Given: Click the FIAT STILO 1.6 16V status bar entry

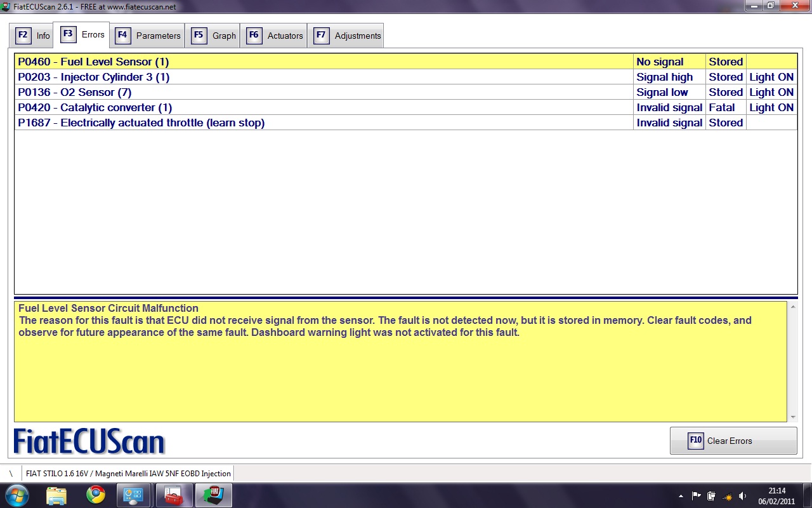Looking at the screenshot, I should point(128,473).
